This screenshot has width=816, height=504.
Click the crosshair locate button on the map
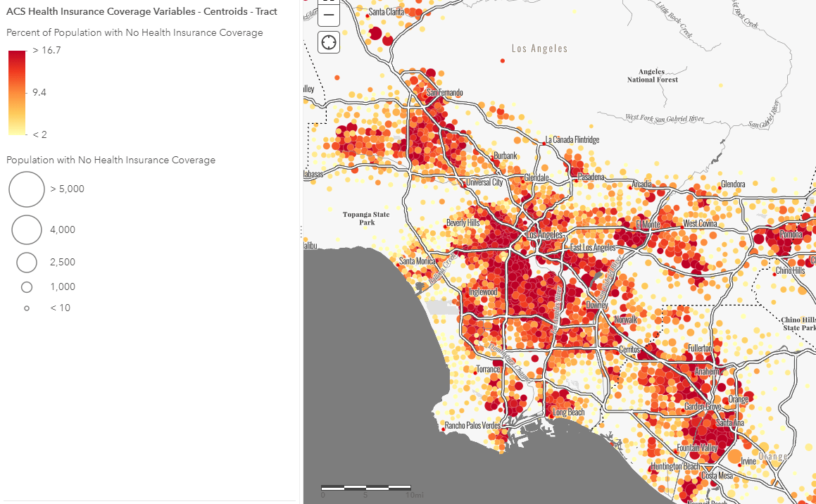coord(328,42)
